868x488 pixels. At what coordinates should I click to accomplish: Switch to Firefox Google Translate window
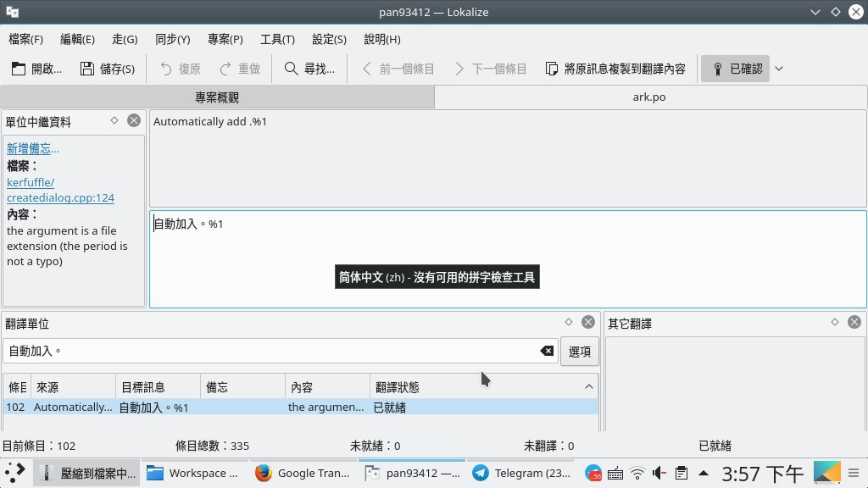tap(303, 473)
